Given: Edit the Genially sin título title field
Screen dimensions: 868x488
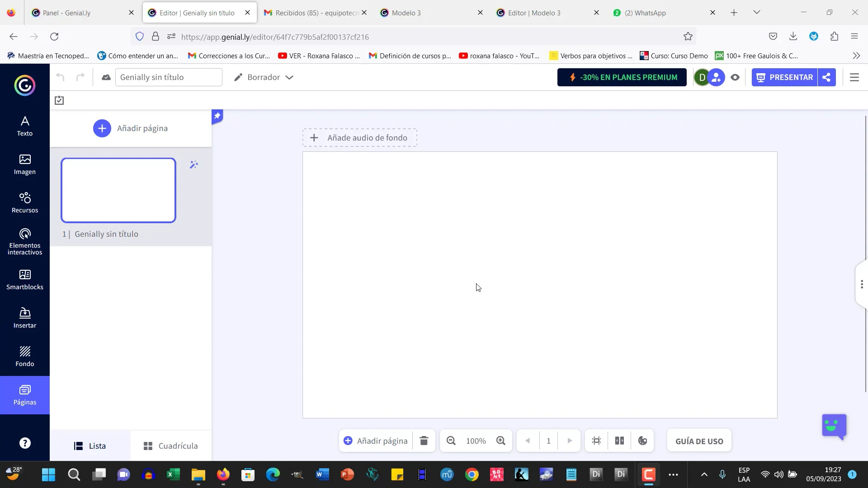Looking at the screenshot, I should tap(169, 77).
